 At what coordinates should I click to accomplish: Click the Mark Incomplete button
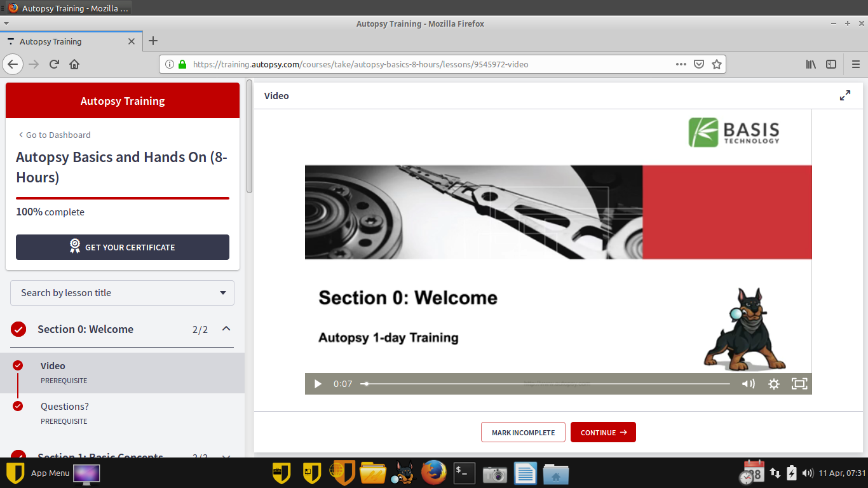(x=523, y=432)
